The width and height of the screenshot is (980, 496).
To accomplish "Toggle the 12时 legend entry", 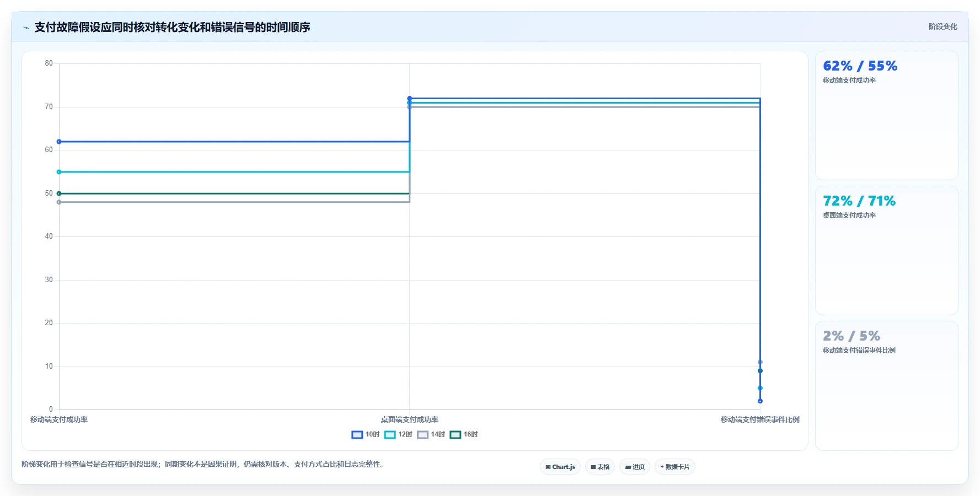I will 398,434.
